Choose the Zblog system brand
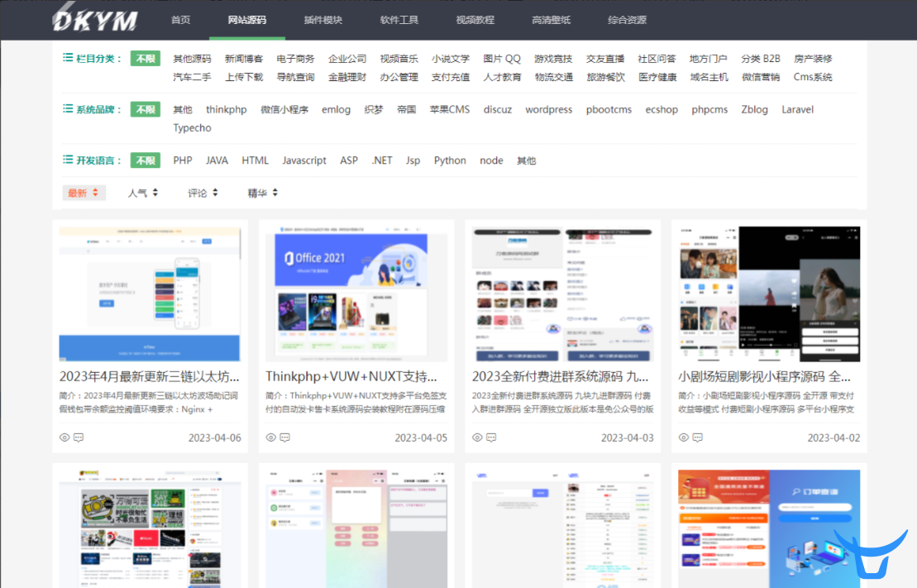917x588 pixels. [754, 109]
